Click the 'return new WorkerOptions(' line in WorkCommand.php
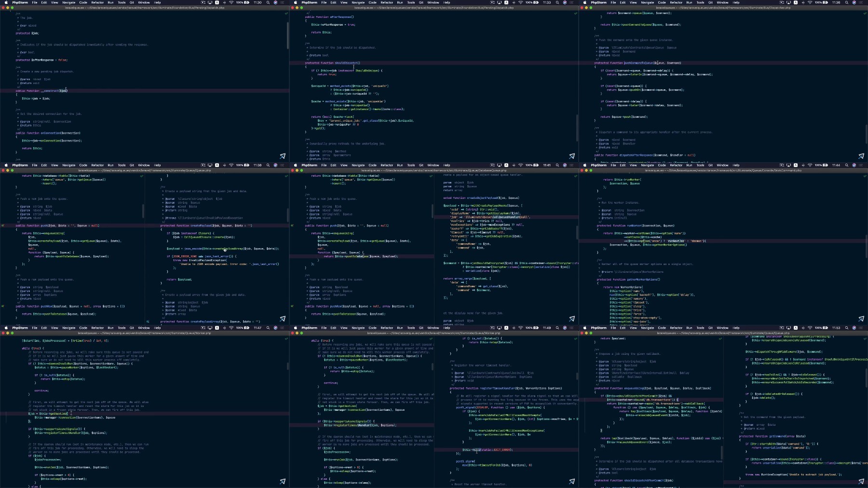The height and width of the screenshot is (488, 868). (623, 287)
